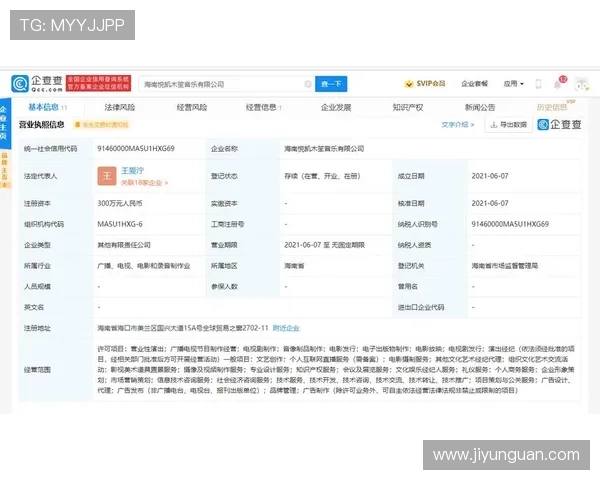Click registration authority 海南省市场监督管理局
The height and width of the screenshot is (480, 600).
click(x=505, y=266)
